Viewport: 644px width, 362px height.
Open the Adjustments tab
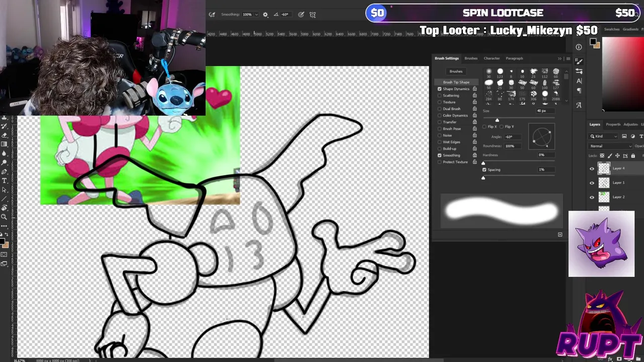630,124
